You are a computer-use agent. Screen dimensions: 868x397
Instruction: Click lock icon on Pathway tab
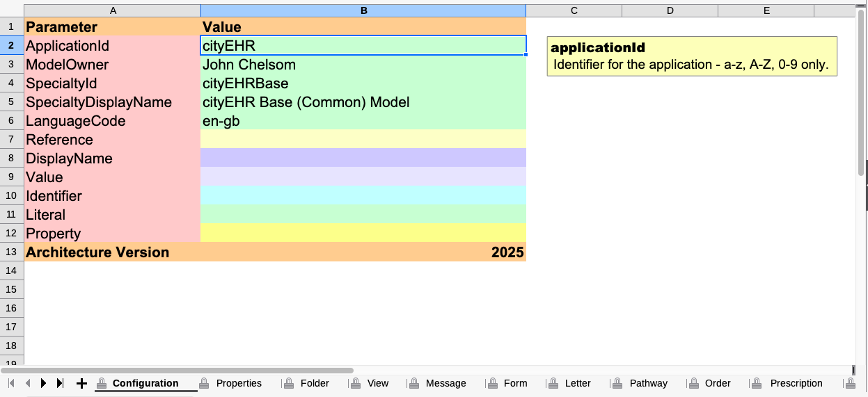[x=618, y=383]
